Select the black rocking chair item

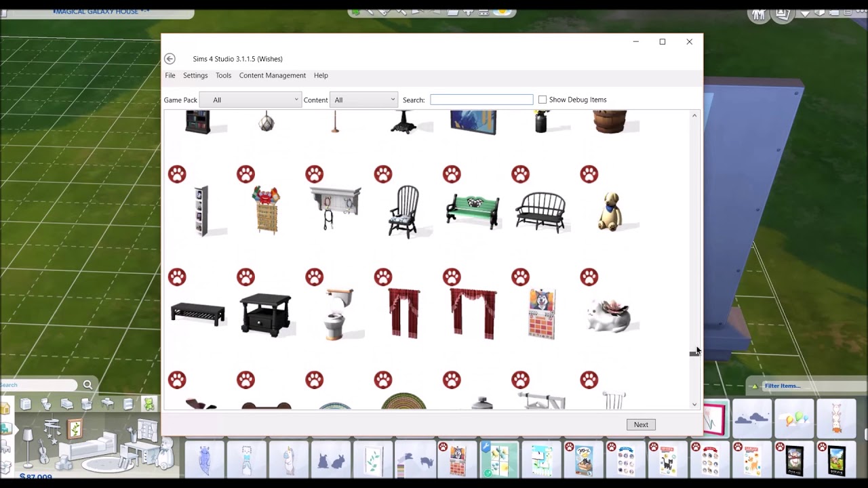[404, 211]
